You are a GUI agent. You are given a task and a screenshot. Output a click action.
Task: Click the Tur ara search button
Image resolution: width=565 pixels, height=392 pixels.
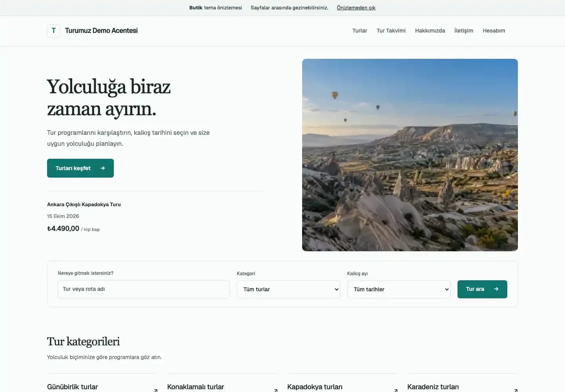[x=482, y=289]
